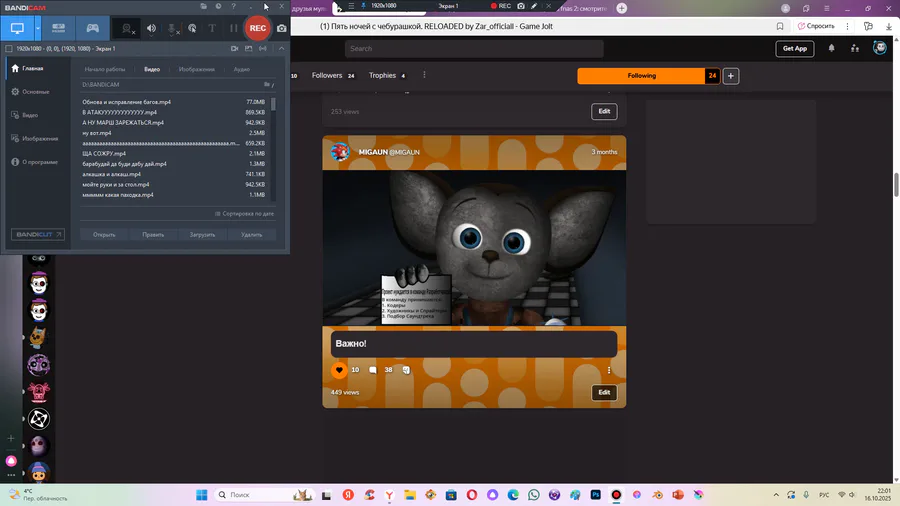Open О программе in Bandicam sidebar
Screen dimensions: 900x506
(36, 162)
